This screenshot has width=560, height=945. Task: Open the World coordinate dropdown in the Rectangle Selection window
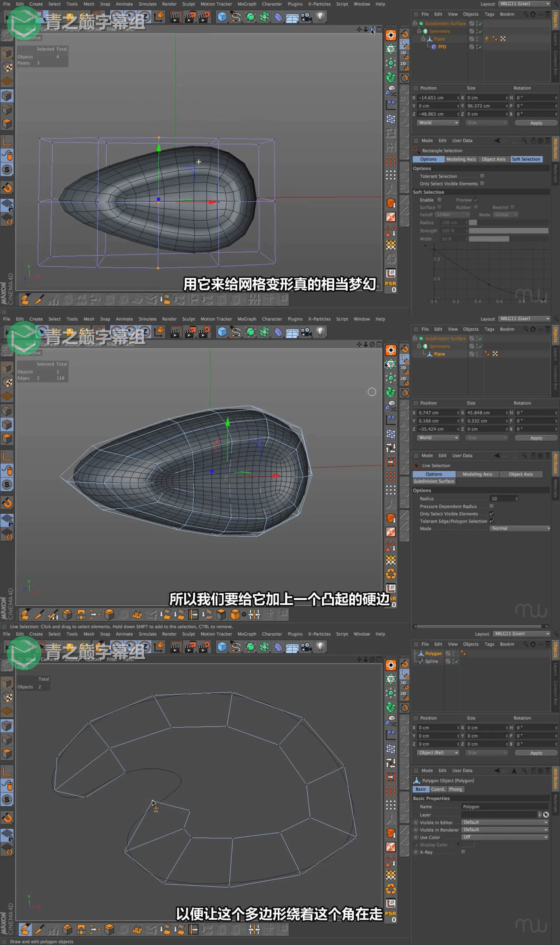438,123
